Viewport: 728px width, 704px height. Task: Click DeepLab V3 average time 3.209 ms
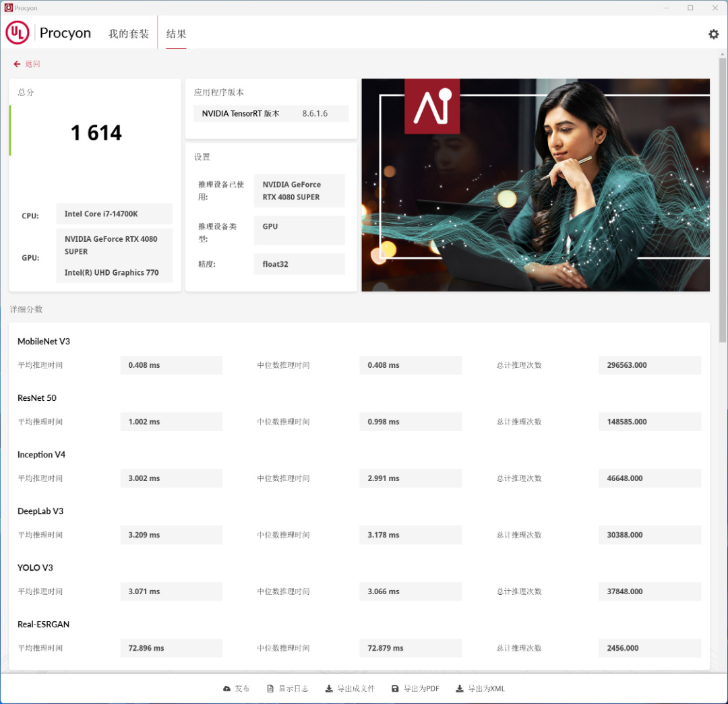coord(171,535)
